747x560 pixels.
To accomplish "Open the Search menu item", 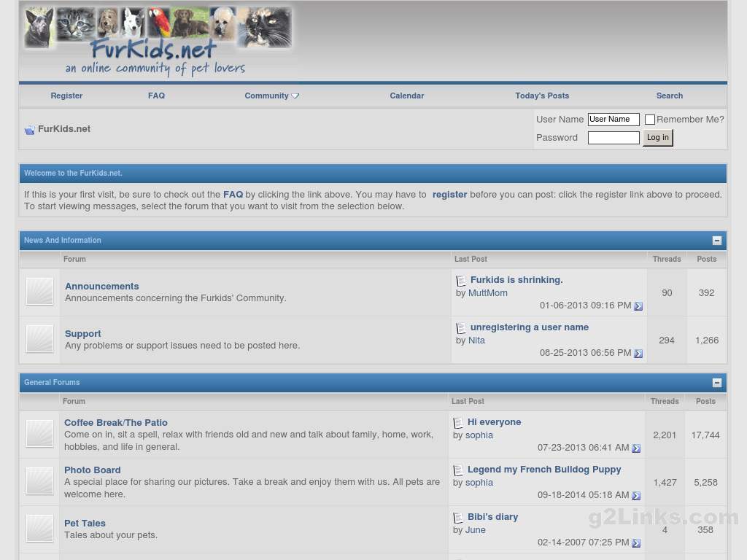I will click(x=670, y=96).
